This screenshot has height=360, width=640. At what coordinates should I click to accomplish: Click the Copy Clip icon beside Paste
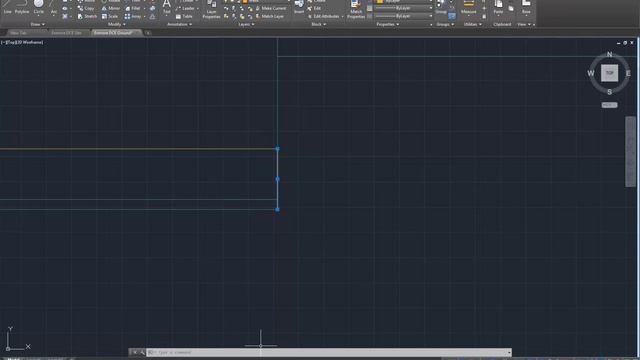(x=511, y=8)
